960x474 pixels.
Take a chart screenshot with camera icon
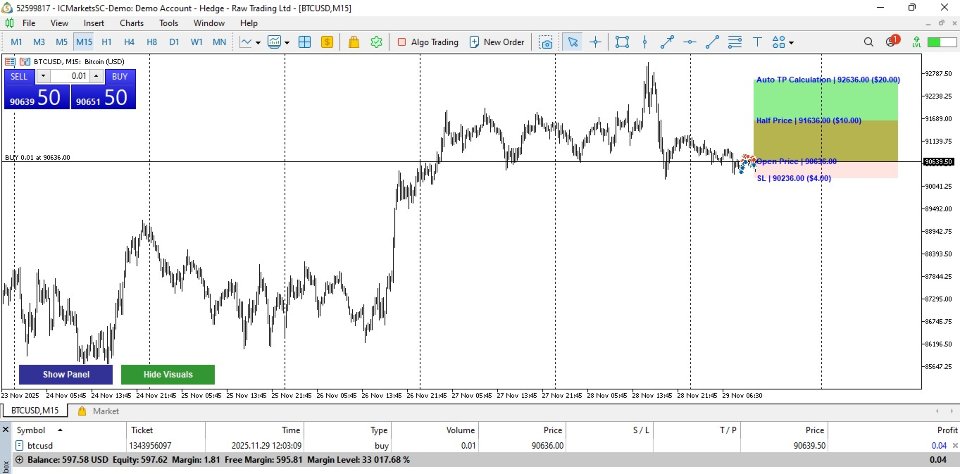546,42
